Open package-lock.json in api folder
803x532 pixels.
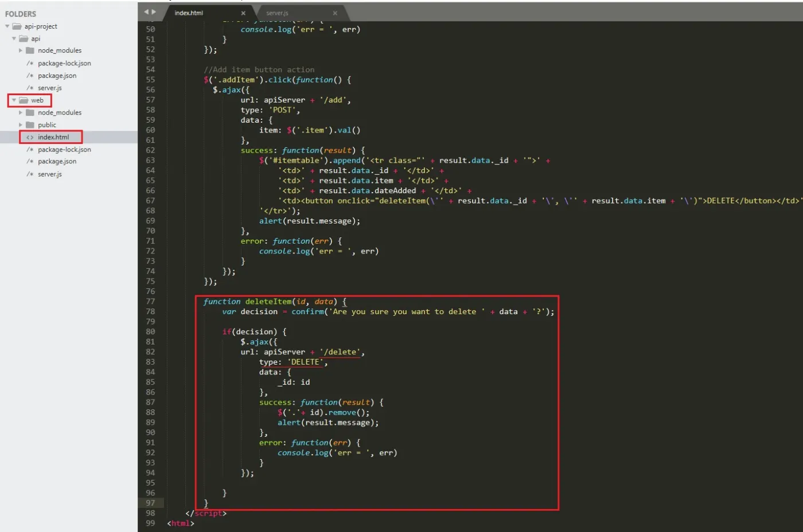[64, 64]
